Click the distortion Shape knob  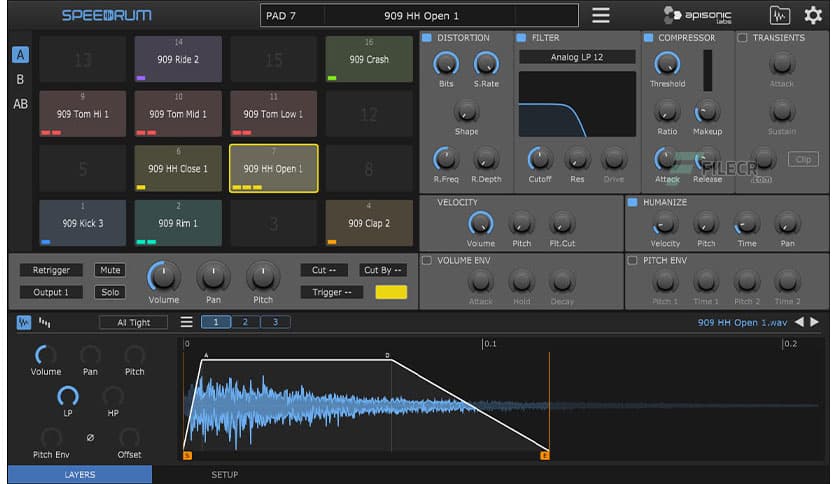pos(466,112)
